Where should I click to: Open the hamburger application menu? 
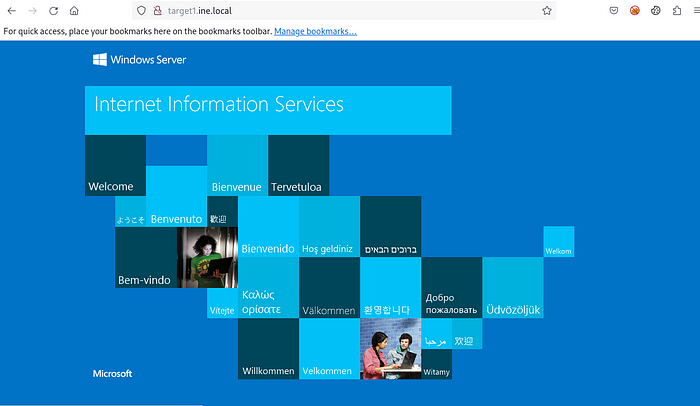pos(696,11)
